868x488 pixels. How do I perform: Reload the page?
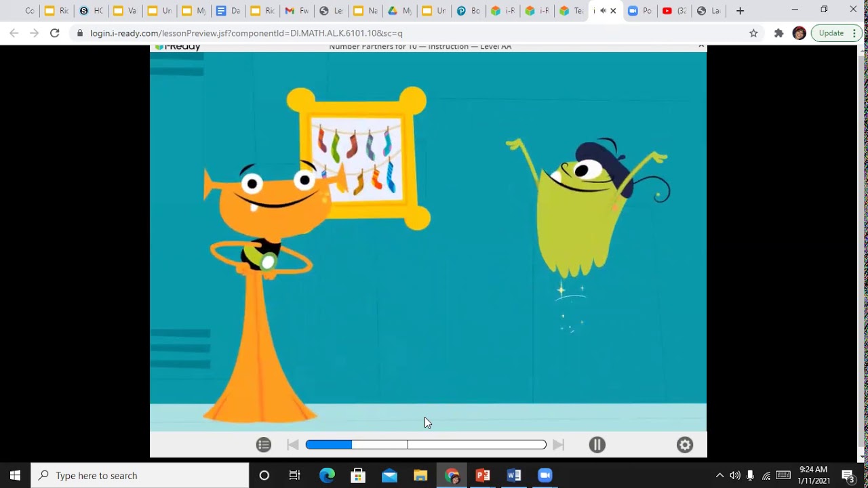coord(54,33)
